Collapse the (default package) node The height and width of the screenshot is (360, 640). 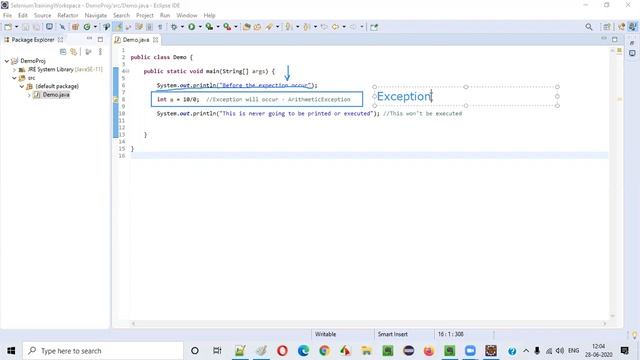coord(22,87)
